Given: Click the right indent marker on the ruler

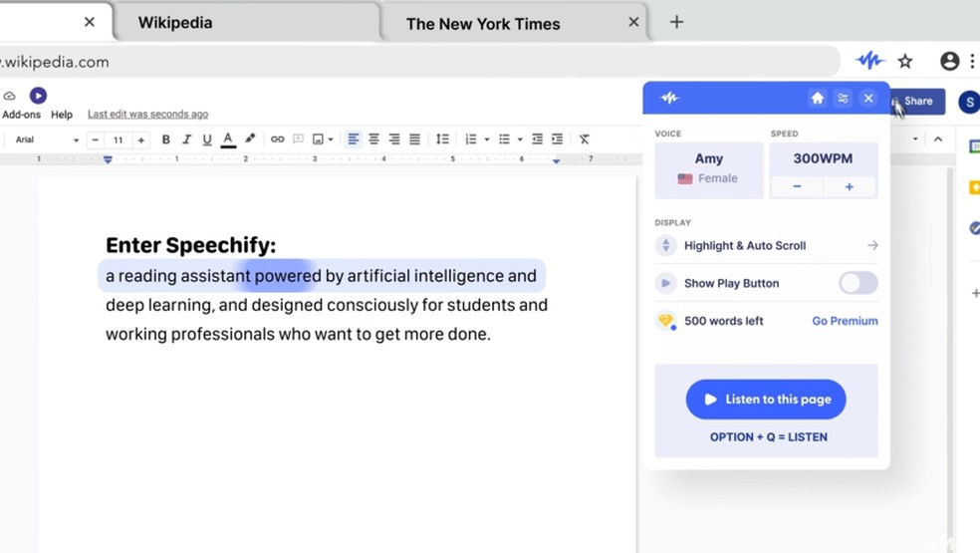Looking at the screenshot, I should 557,160.
